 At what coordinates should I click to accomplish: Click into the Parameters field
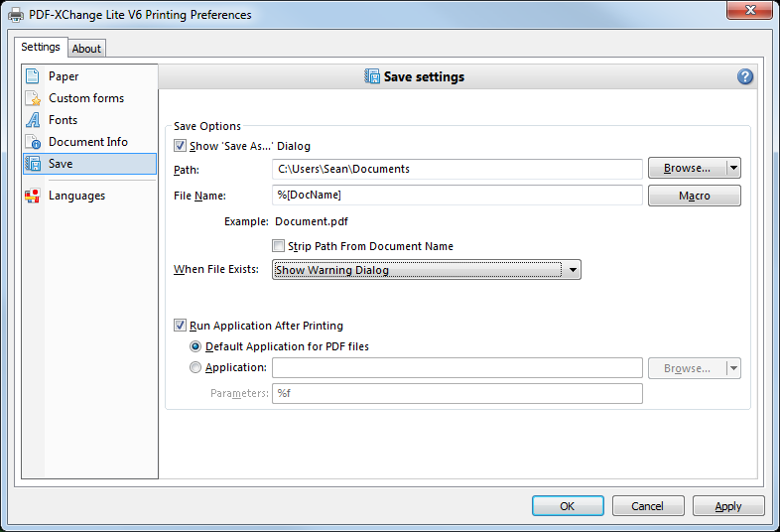[x=457, y=394]
